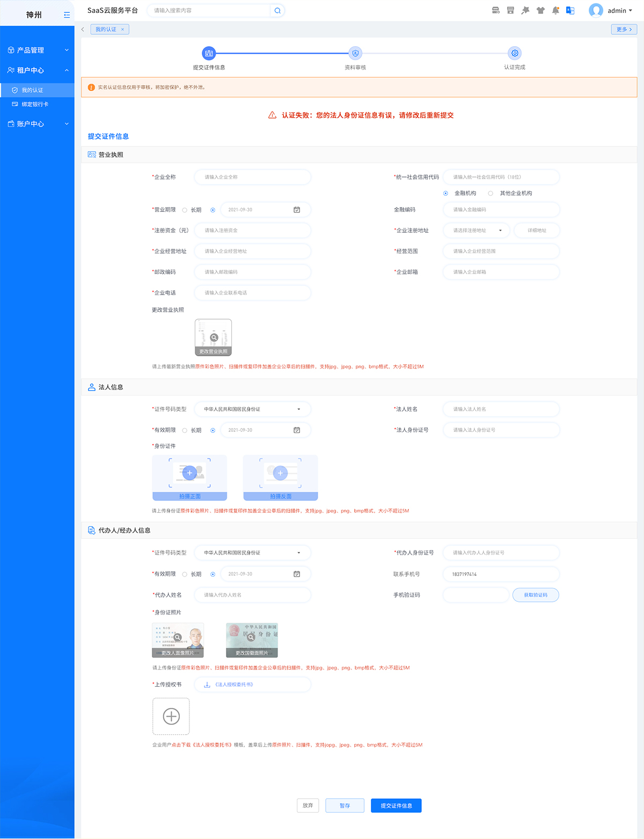Select date radio in 代办人 有效期限
This screenshot has height=839, width=644.
click(213, 575)
